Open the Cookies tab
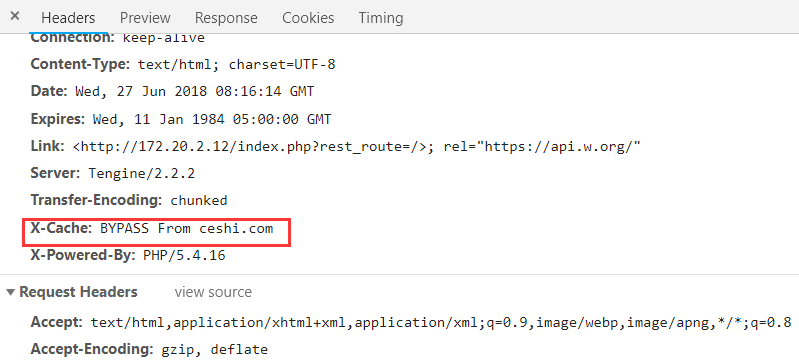This screenshot has height=364, width=799. (308, 18)
